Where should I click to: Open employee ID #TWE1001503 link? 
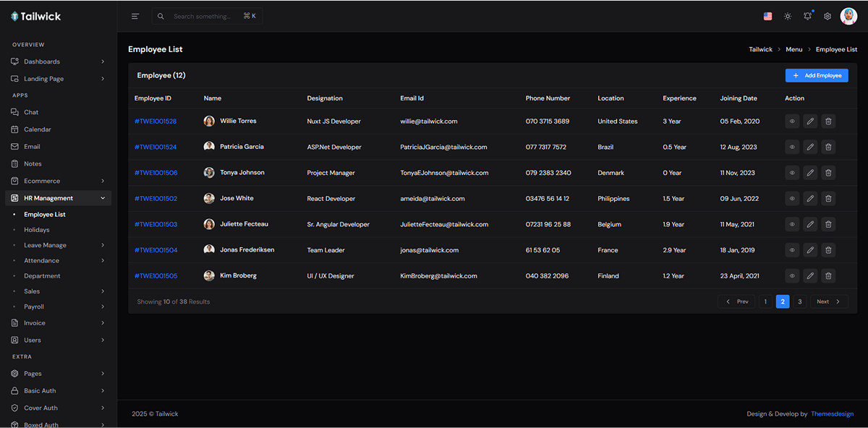click(156, 224)
